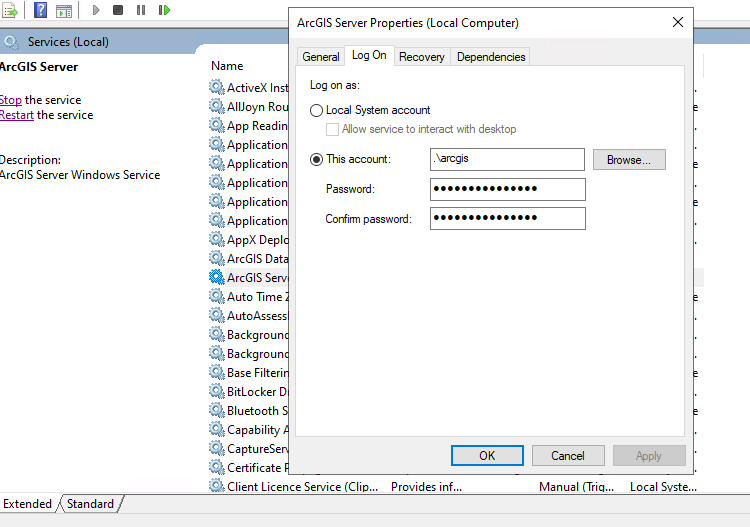750x527 pixels.
Task: Click the Pause Service toolbar icon
Action: (141, 10)
